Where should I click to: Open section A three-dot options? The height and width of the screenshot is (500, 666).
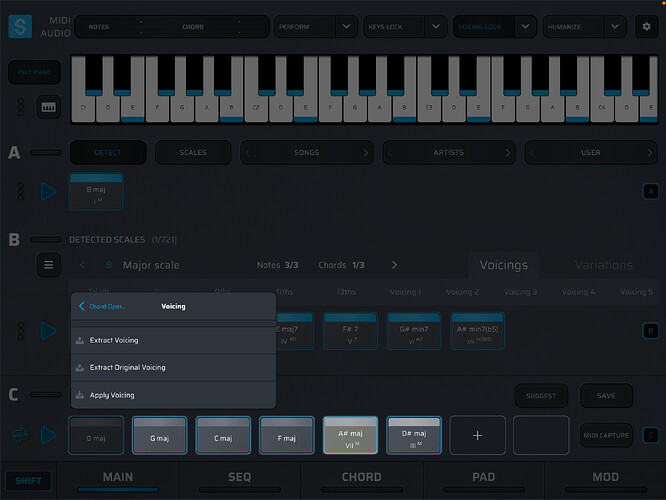tap(20, 191)
